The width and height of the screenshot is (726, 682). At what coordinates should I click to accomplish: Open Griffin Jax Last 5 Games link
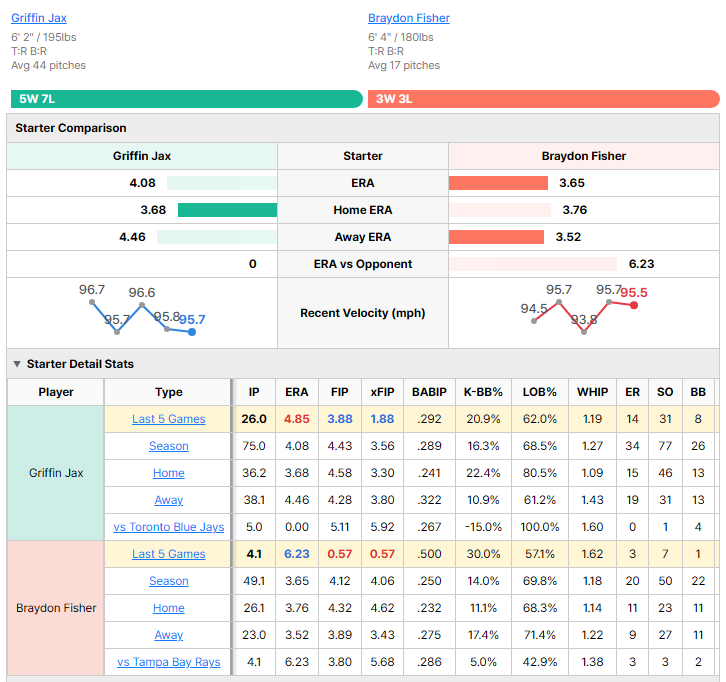click(x=169, y=419)
